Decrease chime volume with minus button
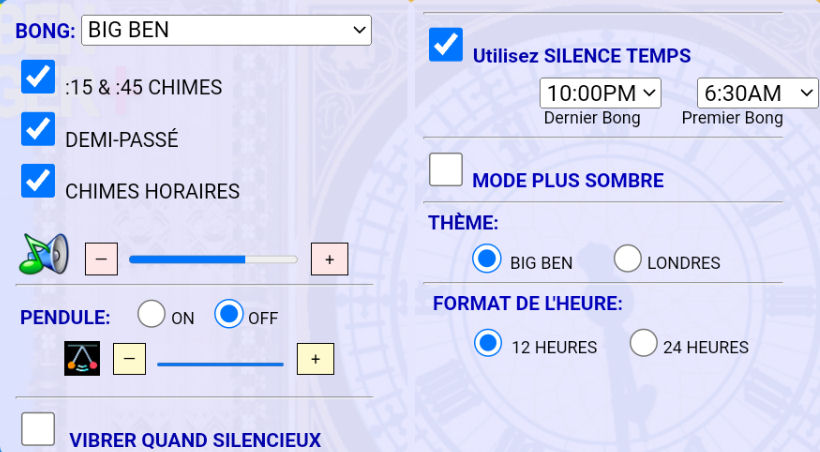 pyautogui.click(x=101, y=259)
